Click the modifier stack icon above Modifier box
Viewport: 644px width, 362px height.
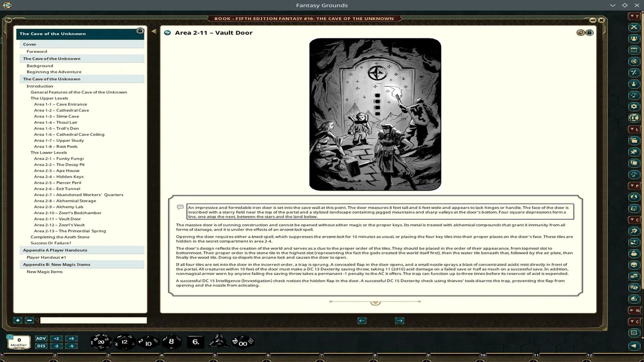[10, 336]
